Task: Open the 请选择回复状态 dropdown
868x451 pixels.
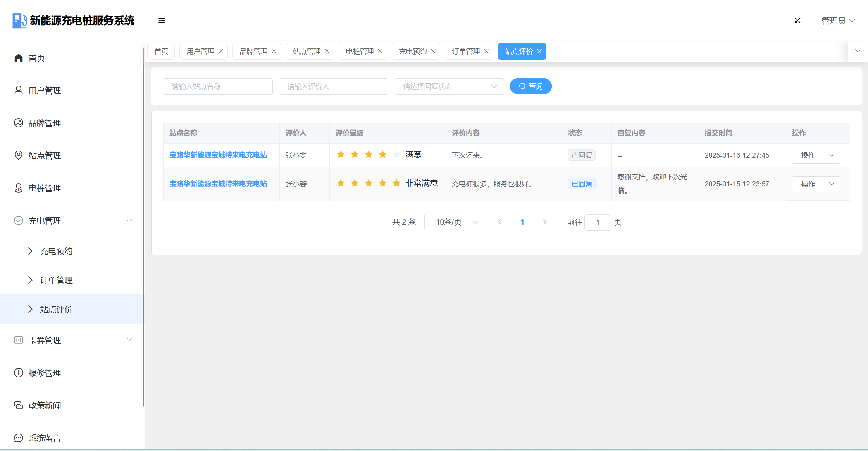Action: click(x=449, y=86)
